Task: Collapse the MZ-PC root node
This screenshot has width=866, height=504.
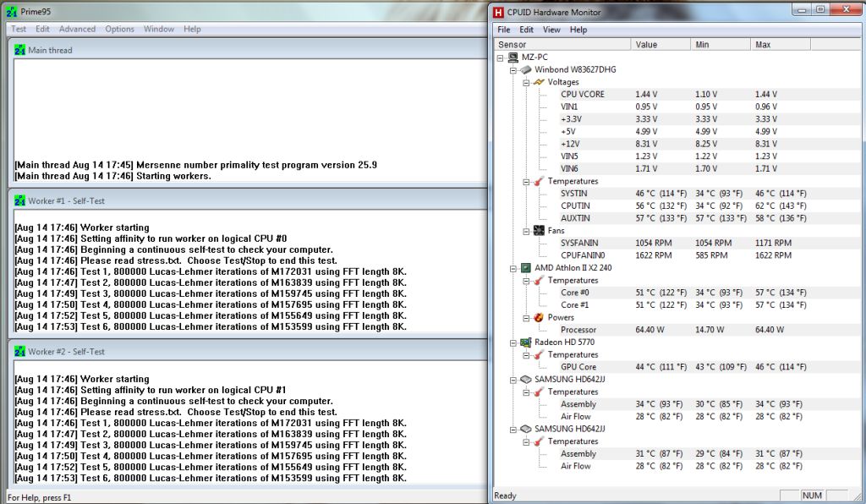Action: pyautogui.click(x=501, y=58)
